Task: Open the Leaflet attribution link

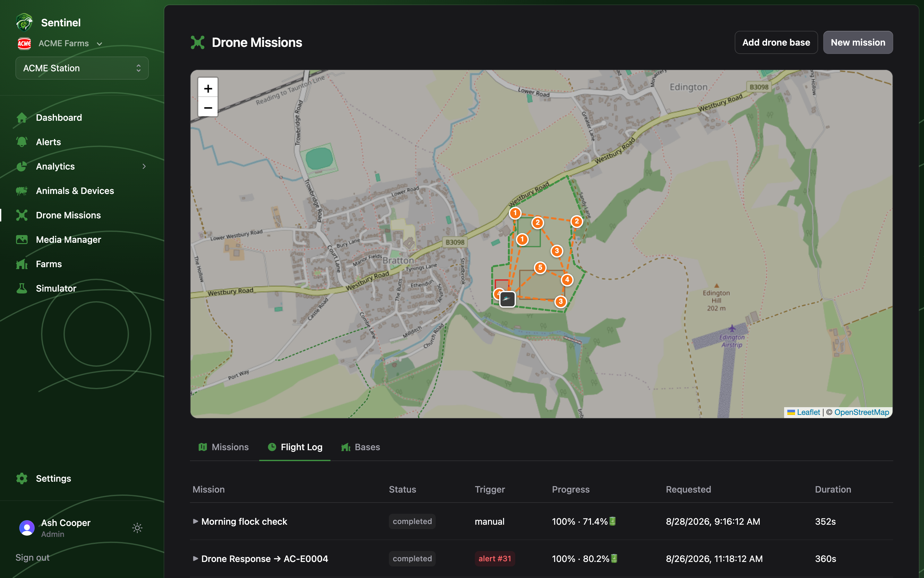Action: point(808,412)
